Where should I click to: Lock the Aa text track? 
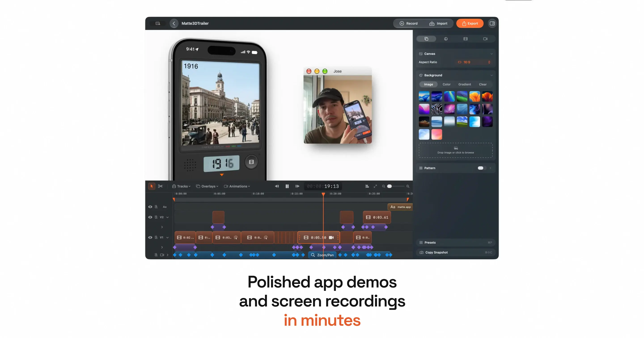(x=156, y=207)
